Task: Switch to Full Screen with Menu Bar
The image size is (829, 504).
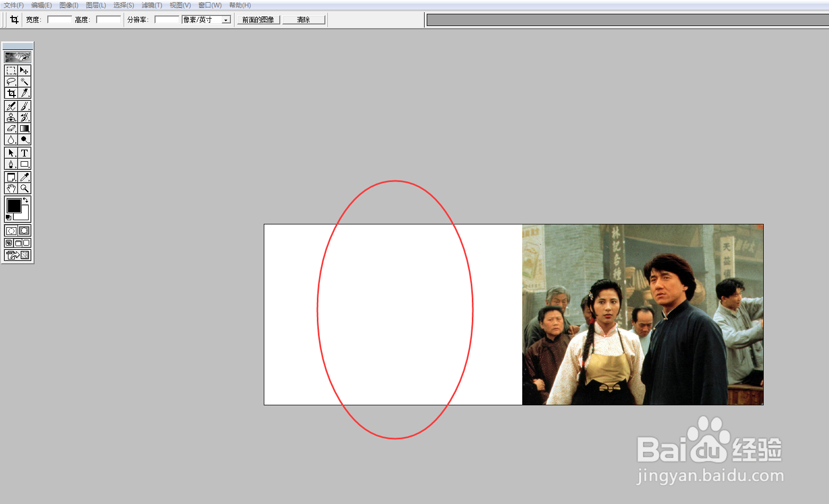Action: click(x=18, y=243)
